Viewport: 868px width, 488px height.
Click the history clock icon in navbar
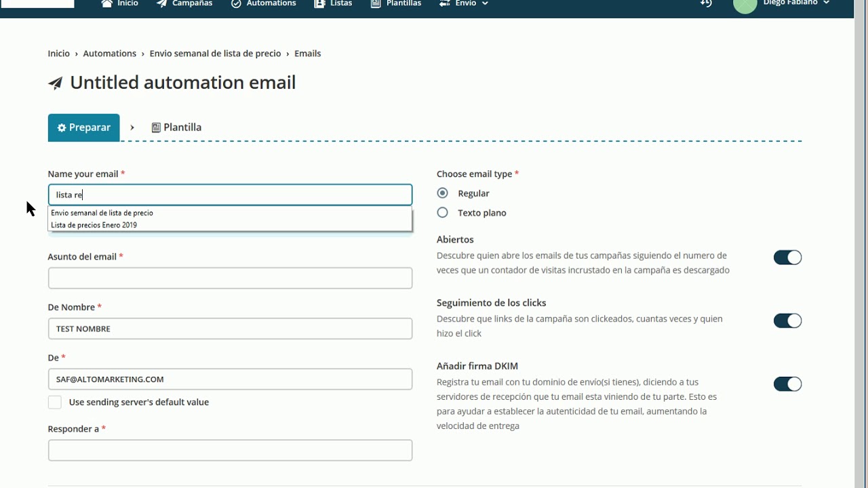[706, 3]
